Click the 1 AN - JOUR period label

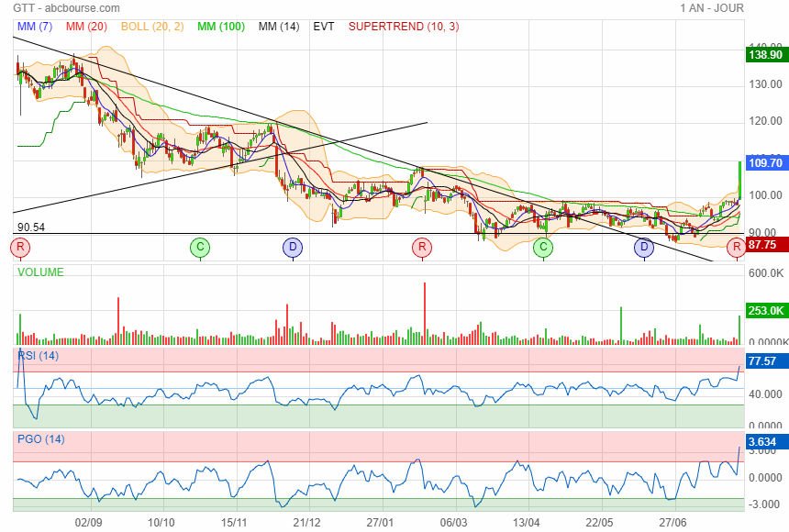tap(712, 8)
